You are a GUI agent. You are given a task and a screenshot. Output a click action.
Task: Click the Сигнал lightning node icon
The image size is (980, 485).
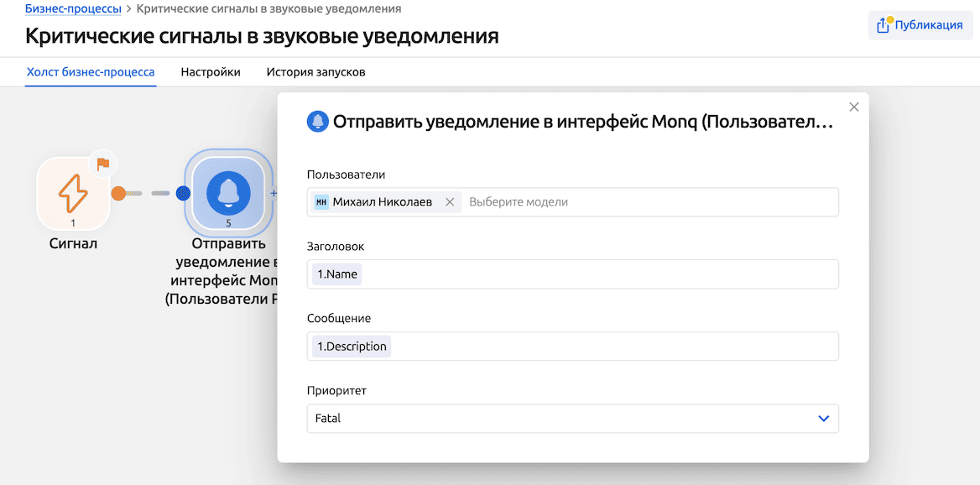pos(73,193)
